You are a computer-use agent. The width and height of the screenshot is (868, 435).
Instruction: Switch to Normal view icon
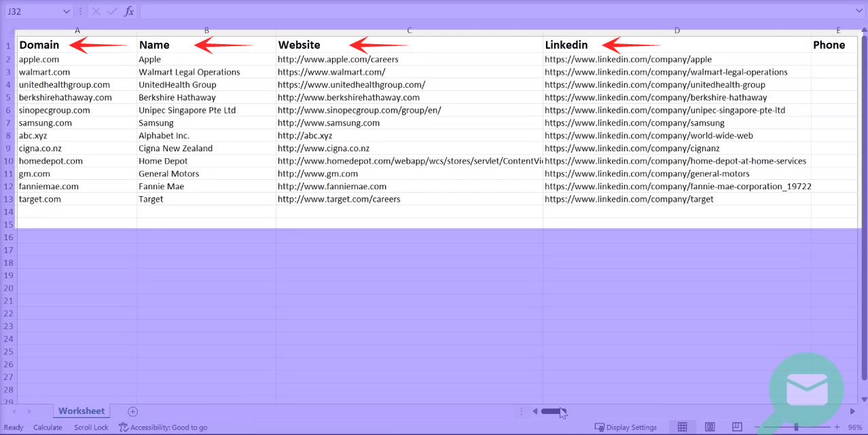click(683, 427)
